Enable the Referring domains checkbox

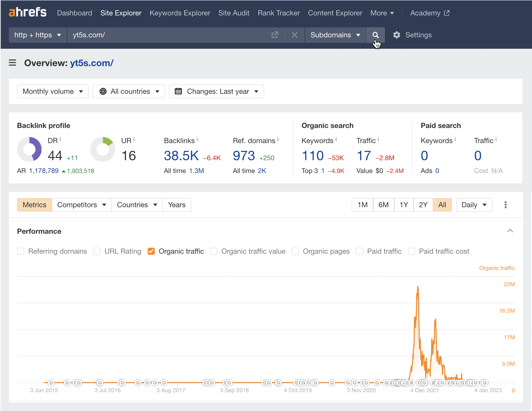[x=21, y=251]
